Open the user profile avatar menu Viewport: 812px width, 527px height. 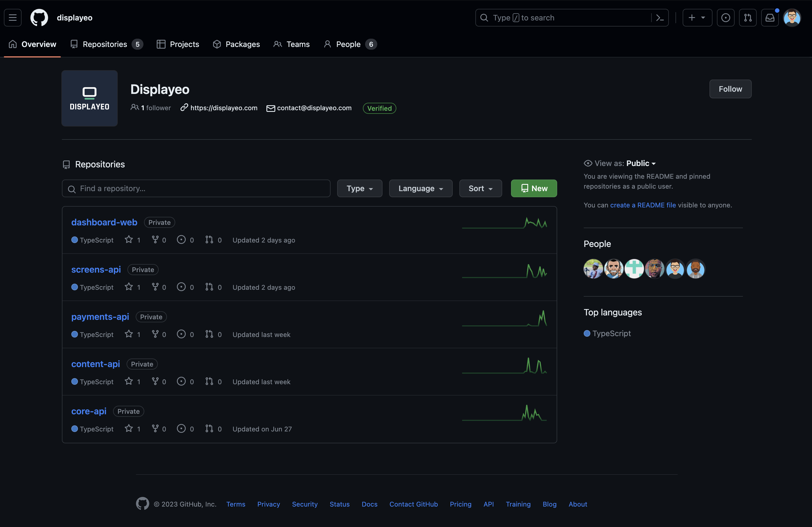(792, 17)
